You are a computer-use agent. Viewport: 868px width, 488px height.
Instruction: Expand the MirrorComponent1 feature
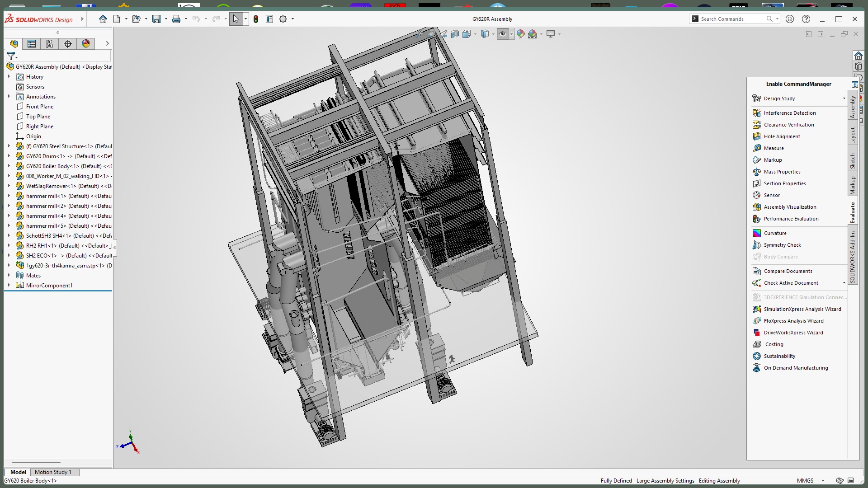[x=9, y=286]
